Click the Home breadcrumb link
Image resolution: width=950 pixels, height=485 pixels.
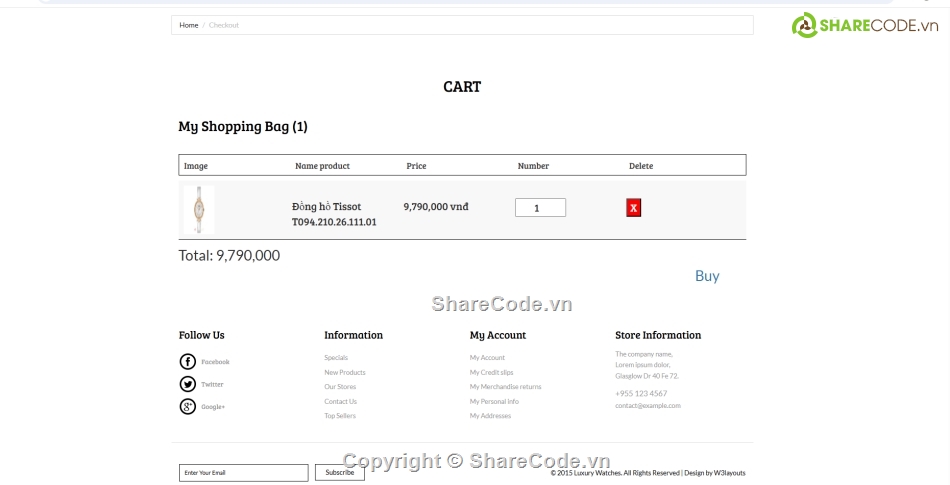[x=189, y=25]
